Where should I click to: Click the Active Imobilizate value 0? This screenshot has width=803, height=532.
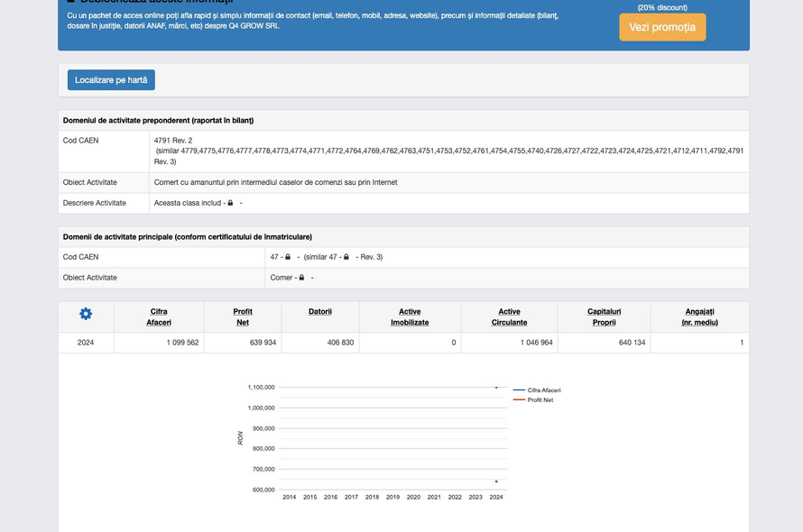pyautogui.click(x=454, y=343)
